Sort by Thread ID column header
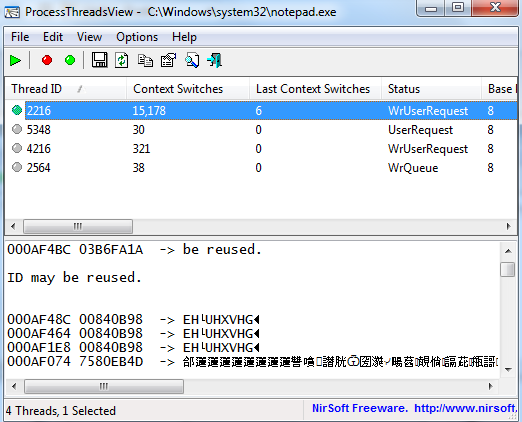The width and height of the screenshot is (522, 422). (66, 89)
